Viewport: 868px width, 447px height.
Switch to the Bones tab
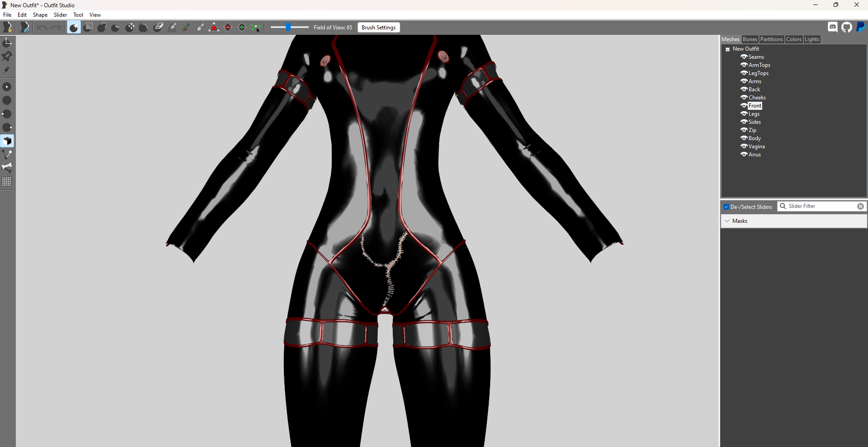pyautogui.click(x=750, y=39)
